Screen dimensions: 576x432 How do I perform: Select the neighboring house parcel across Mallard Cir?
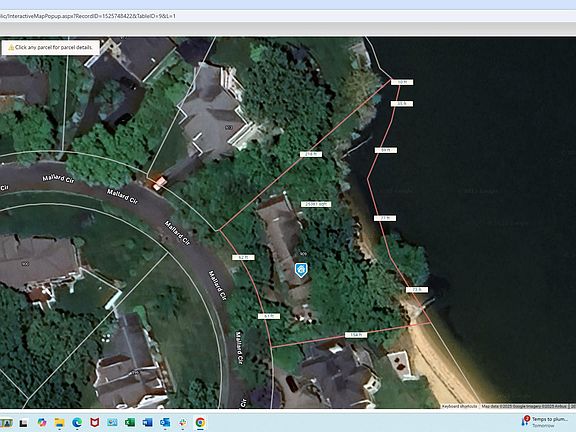[25, 264]
